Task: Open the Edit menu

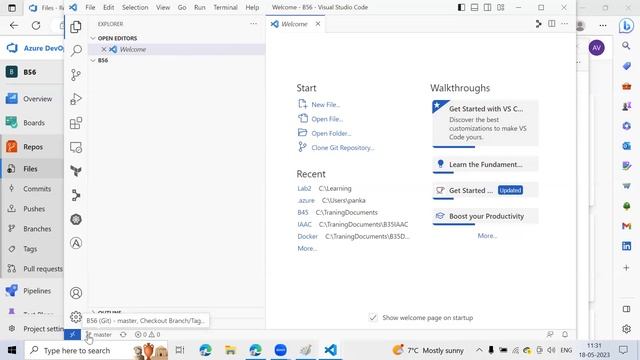Action: point(109,7)
